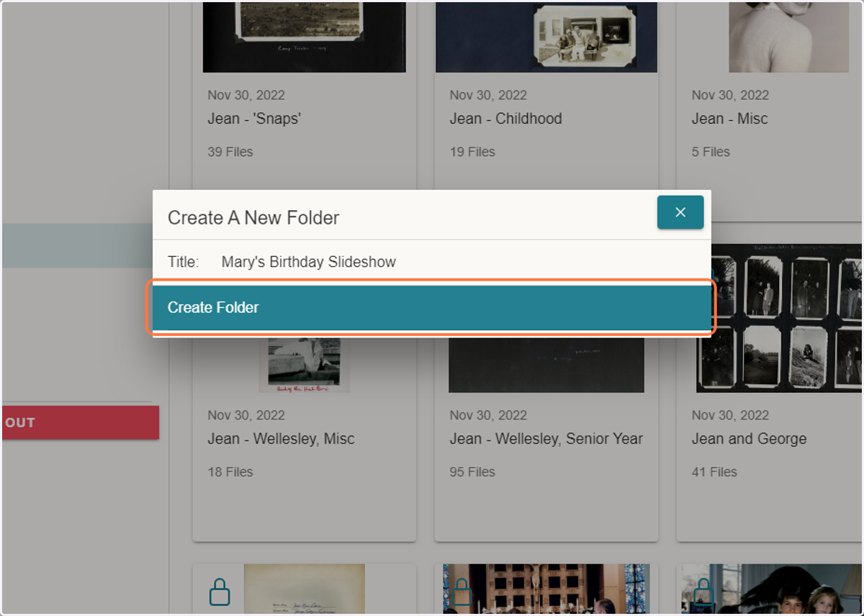The height and width of the screenshot is (616, 864).
Task: Close the Create A New Folder dialog
Action: (680, 212)
